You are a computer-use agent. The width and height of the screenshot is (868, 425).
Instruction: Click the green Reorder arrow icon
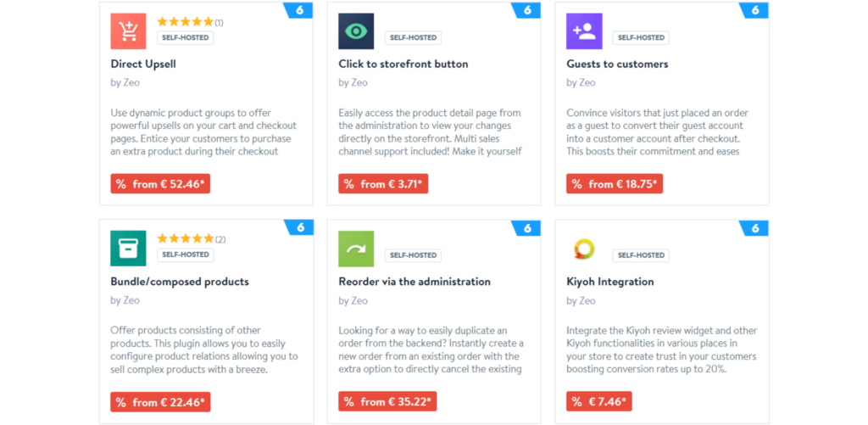(x=356, y=249)
